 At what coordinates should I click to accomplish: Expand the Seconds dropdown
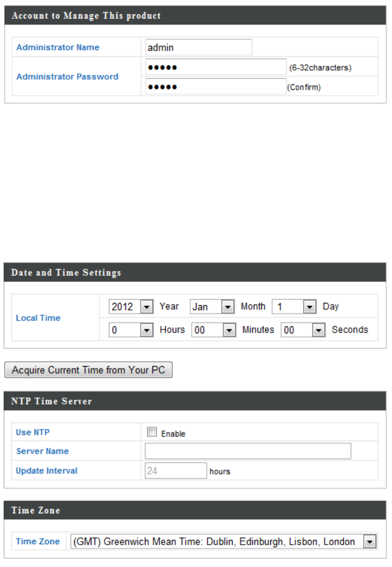(303, 330)
